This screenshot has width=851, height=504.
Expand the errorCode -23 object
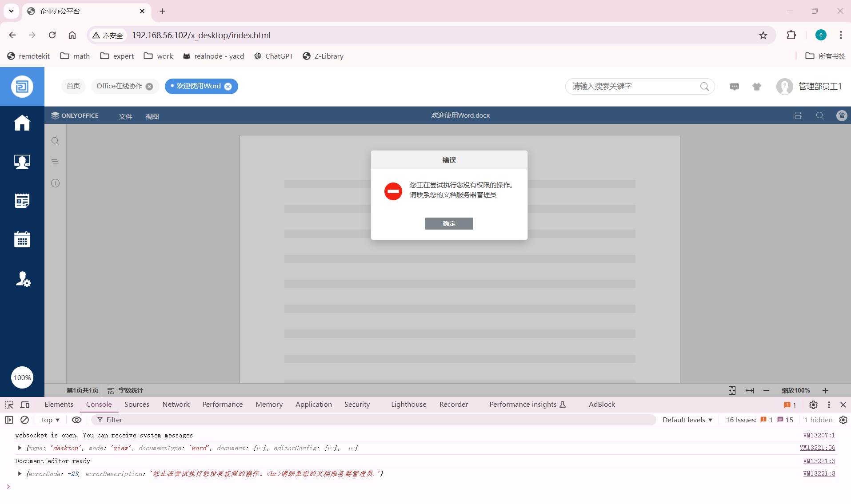click(20, 474)
